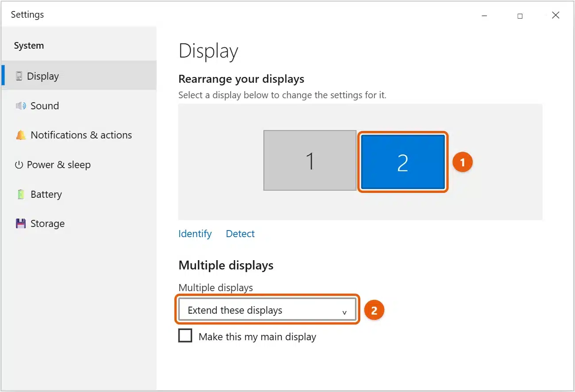This screenshot has height=392, width=575.
Task: Click the Battery icon in sidebar
Action: (21, 194)
